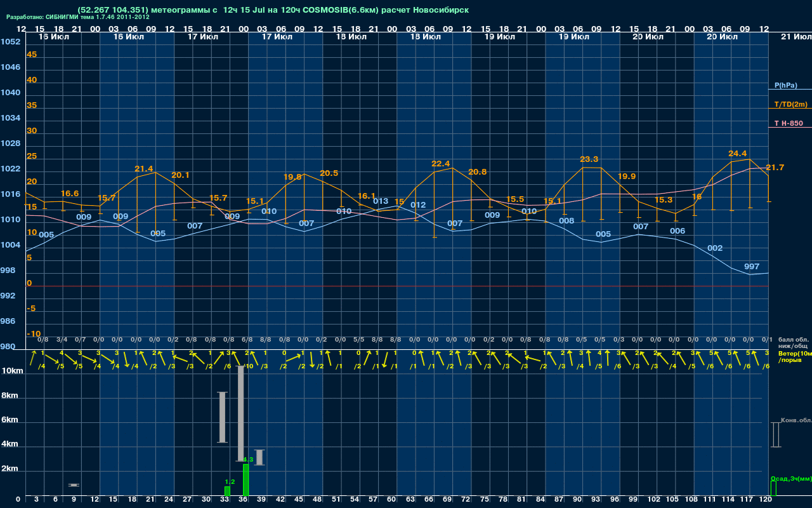The image size is (812, 508).
Task: Click the 6/8 cloud cover value
Action: [x=247, y=340]
